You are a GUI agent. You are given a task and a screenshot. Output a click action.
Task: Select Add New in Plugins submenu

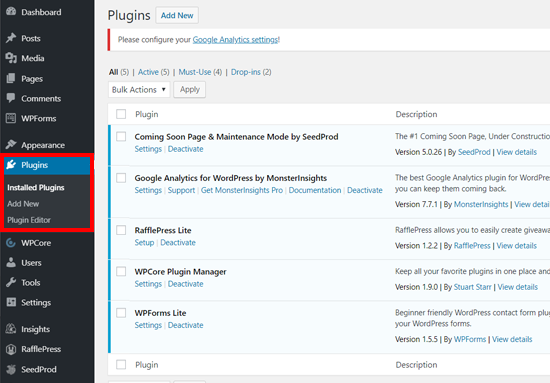pos(23,204)
